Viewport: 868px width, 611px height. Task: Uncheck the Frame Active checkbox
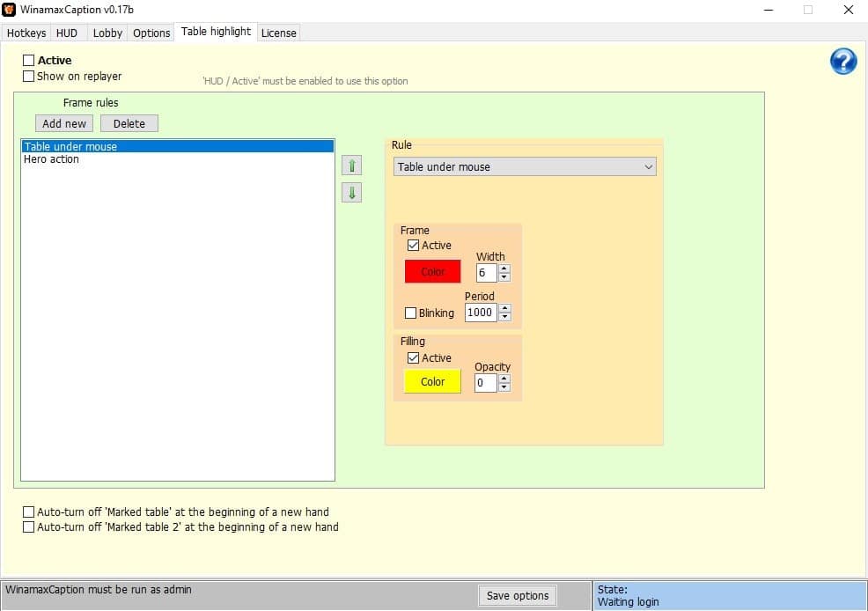click(413, 245)
